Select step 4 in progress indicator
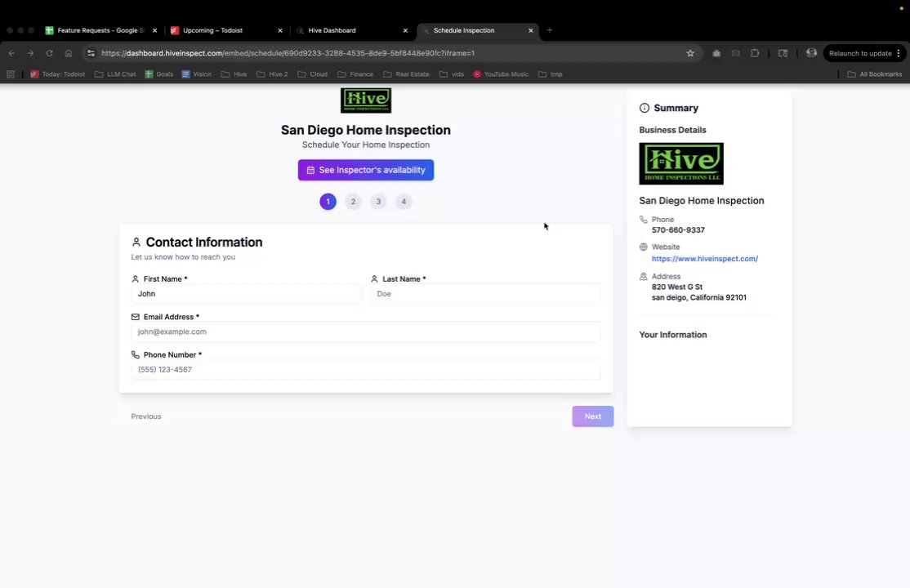The width and height of the screenshot is (910, 588). pyautogui.click(x=404, y=202)
